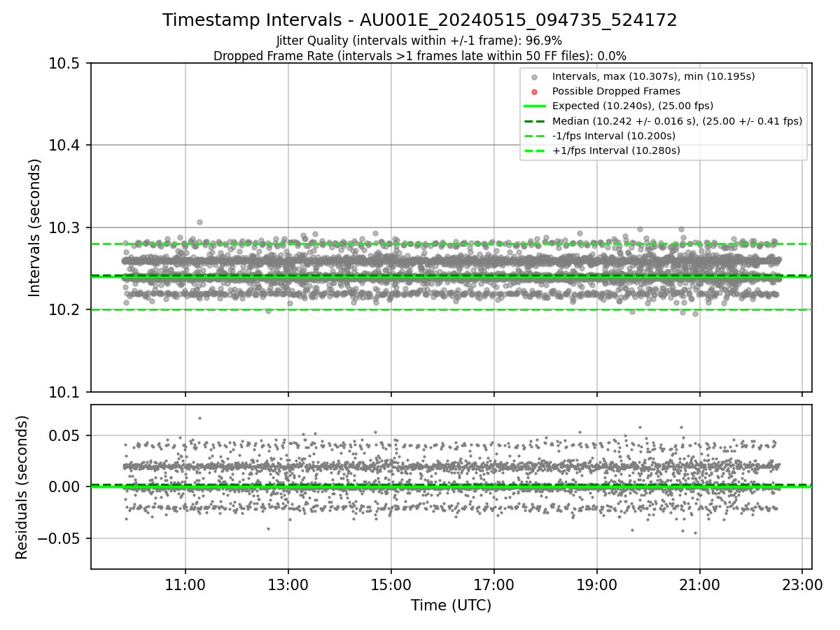The height and width of the screenshot is (630, 840).
Task: Click the green dashed sample beside '-1/fps Interval'
Action: (534, 136)
